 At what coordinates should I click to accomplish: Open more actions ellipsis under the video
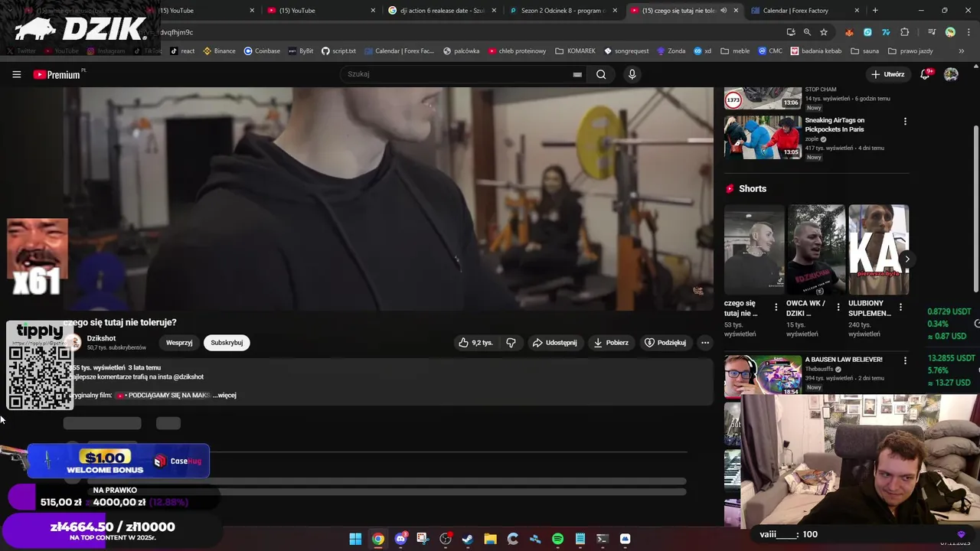[x=705, y=343]
